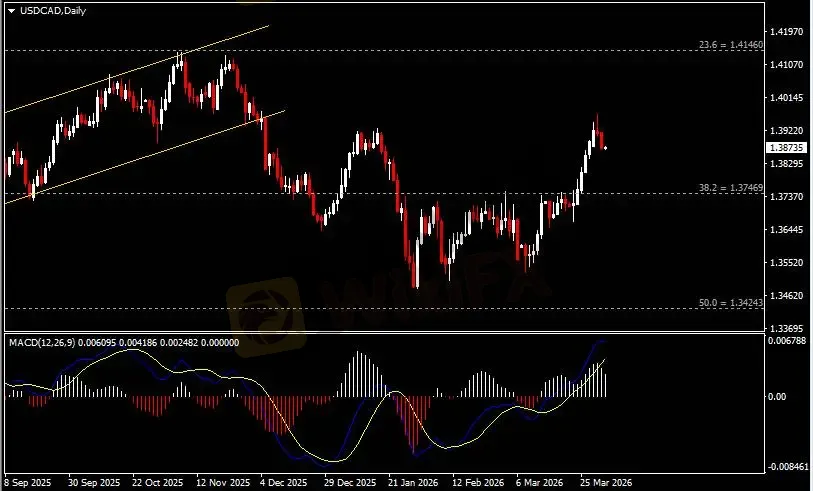Click the 29 Dec 2025 date label

350,483
